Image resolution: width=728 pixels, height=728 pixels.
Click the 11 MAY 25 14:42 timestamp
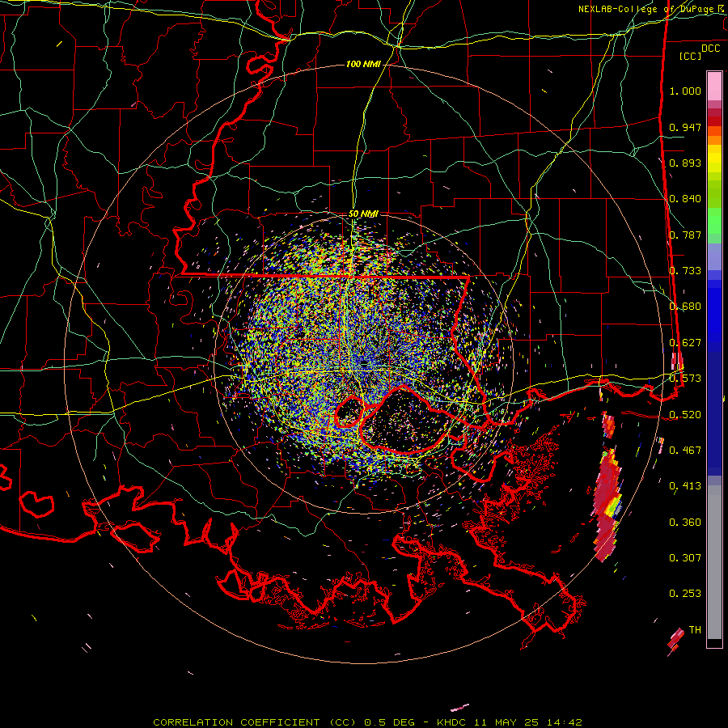528,722
